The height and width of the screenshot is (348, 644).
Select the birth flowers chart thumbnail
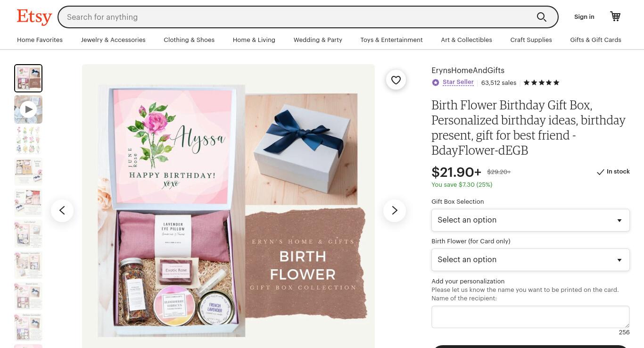(x=28, y=141)
